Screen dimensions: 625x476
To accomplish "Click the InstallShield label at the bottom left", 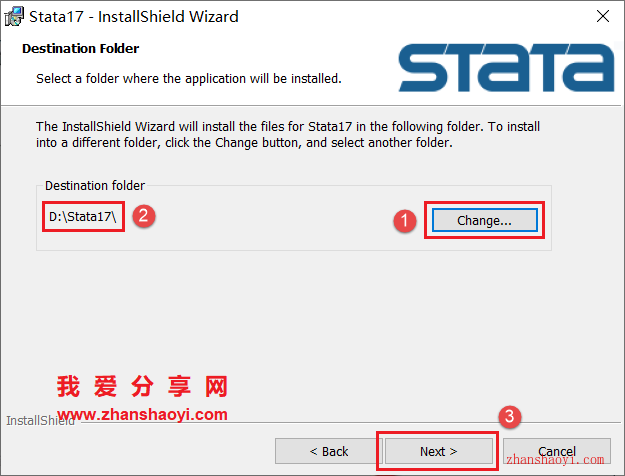I will (x=40, y=421).
